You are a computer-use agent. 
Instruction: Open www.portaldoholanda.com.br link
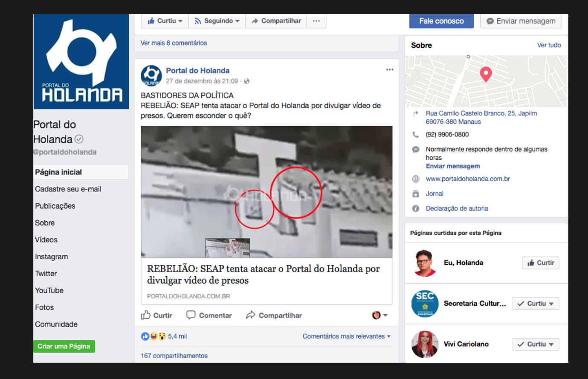click(x=468, y=179)
